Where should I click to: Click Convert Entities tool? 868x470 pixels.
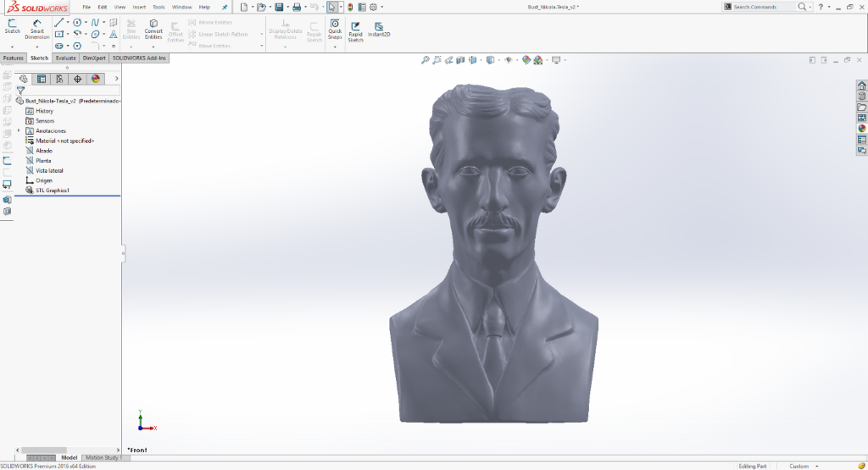153,30
